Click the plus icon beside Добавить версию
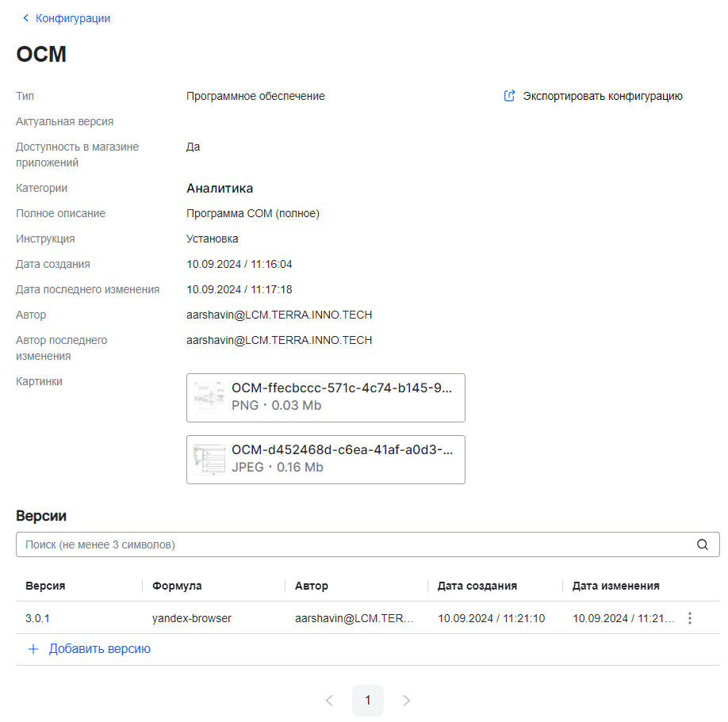 [33, 649]
